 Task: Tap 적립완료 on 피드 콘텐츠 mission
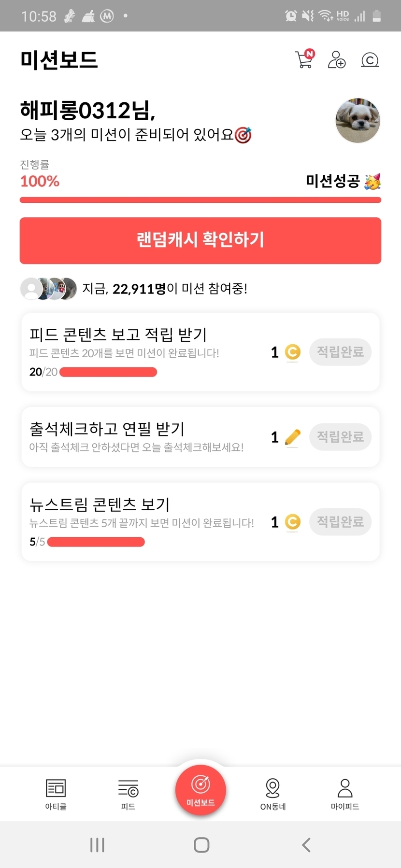click(x=340, y=352)
